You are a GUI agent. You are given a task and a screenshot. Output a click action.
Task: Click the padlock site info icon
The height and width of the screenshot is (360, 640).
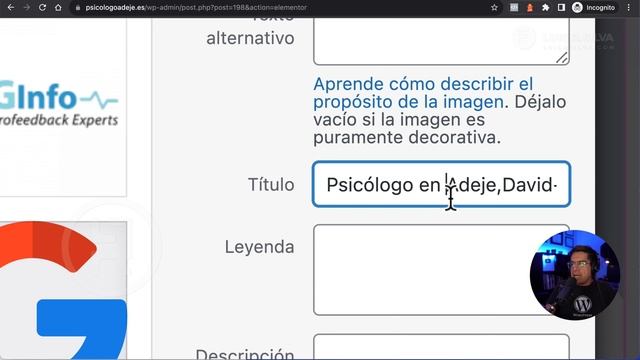click(78, 8)
